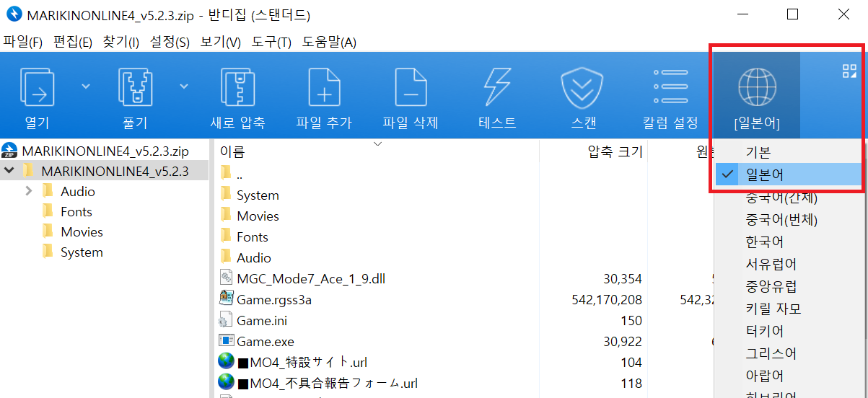
Task: Select the Movies folder in file list
Action: [x=258, y=216]
